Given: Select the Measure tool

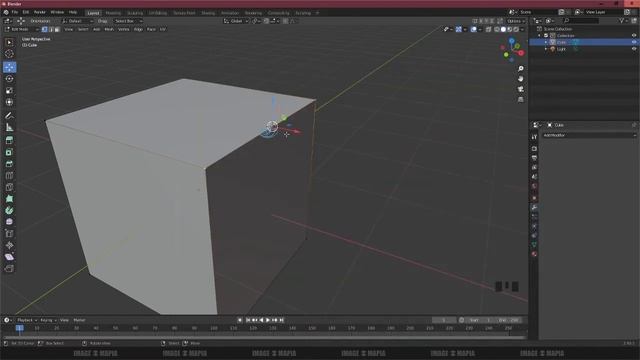Looking at the screenshot, I should pyautogui.click(x=9, y=127).
